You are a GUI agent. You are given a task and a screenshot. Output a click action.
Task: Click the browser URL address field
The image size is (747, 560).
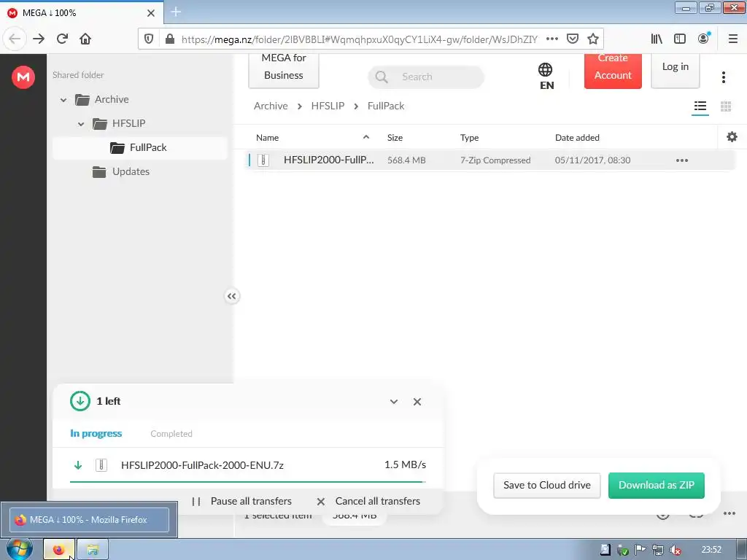coord(360,39)
